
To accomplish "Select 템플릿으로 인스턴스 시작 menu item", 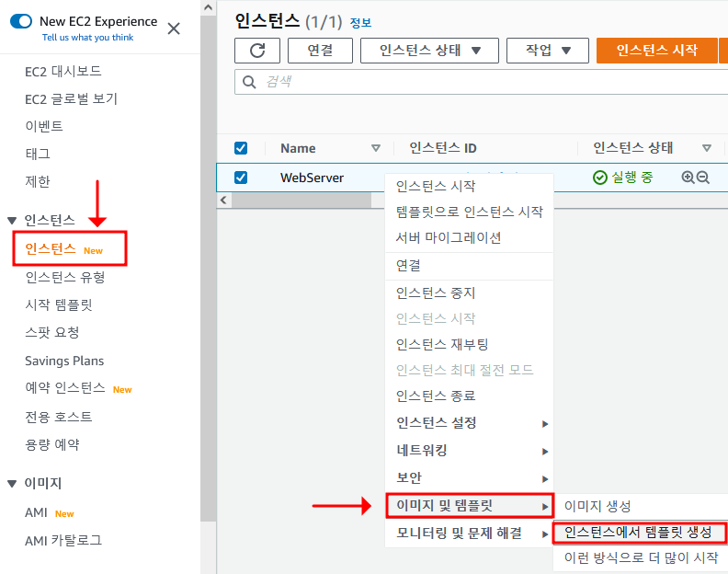I will coord(470,212).
